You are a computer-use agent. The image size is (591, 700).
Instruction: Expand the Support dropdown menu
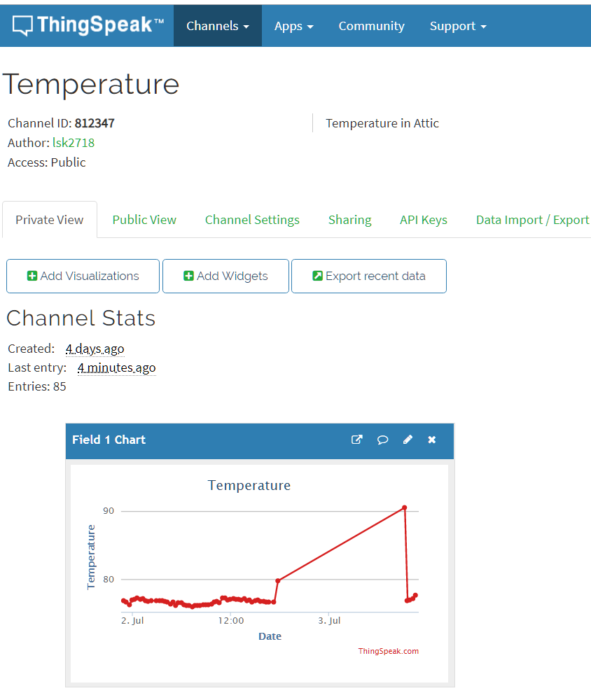point(457,26)
